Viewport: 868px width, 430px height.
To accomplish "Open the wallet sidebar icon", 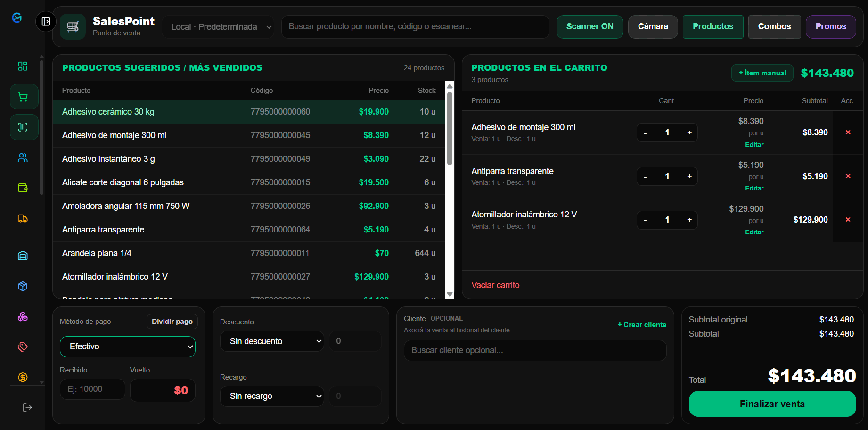I will 23,188.
